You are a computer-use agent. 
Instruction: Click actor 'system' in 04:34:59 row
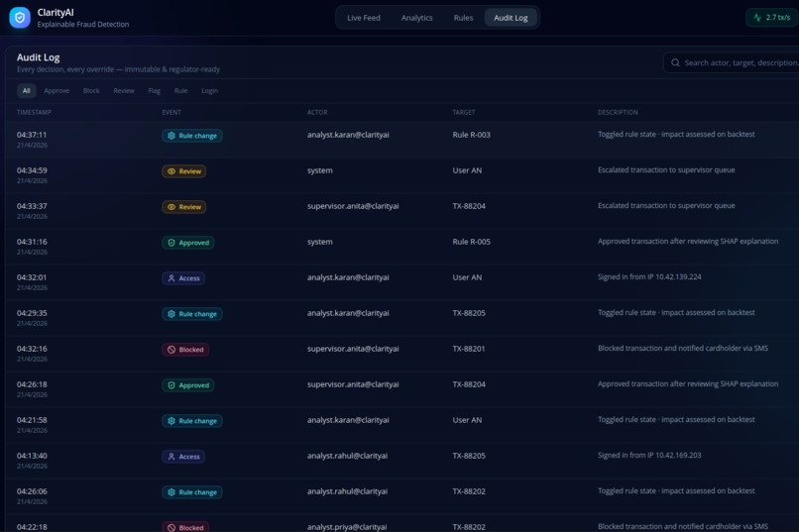click(320, 170)
